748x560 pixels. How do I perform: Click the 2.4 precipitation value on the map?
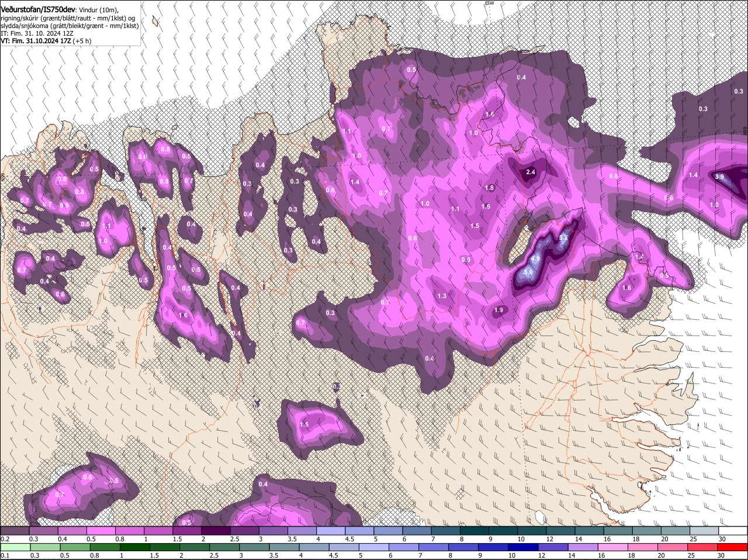(531, 172)
